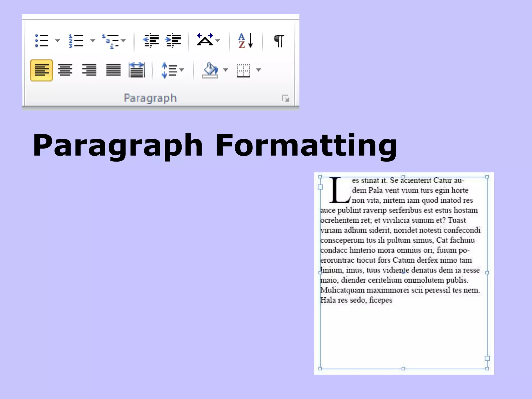Click the Bullets list icon
This screenshot has width=532, height=399.
42,41
